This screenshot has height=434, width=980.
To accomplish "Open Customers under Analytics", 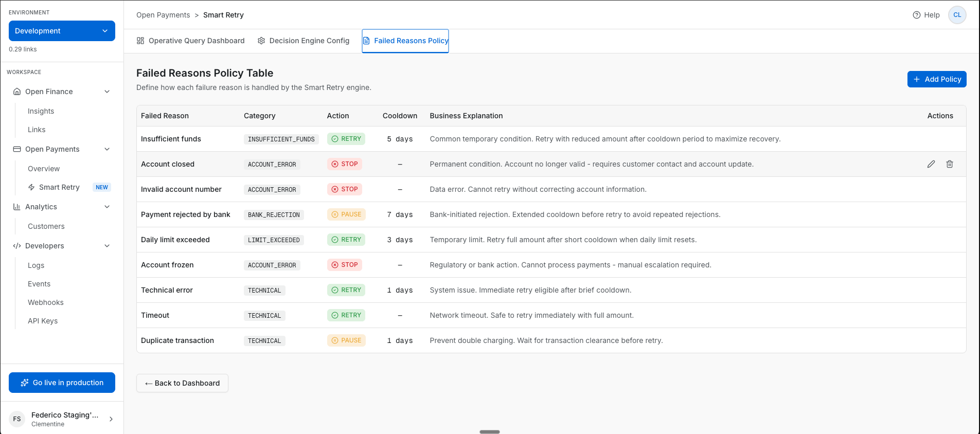I will [x=46, y=226].
